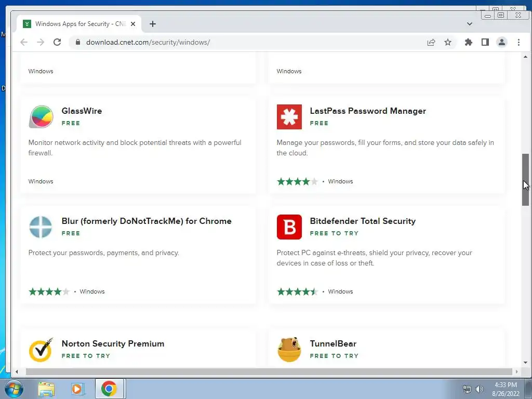Click the vertical scrollbar up arrow
Viewport: 532px width, 399px height.
tap(526, 57)
